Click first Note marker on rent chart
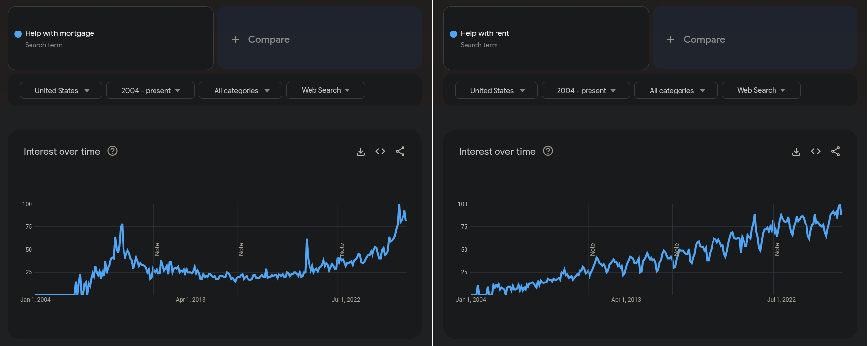The width and height of the screenshot is (868, 346). (x=593, y=250)
